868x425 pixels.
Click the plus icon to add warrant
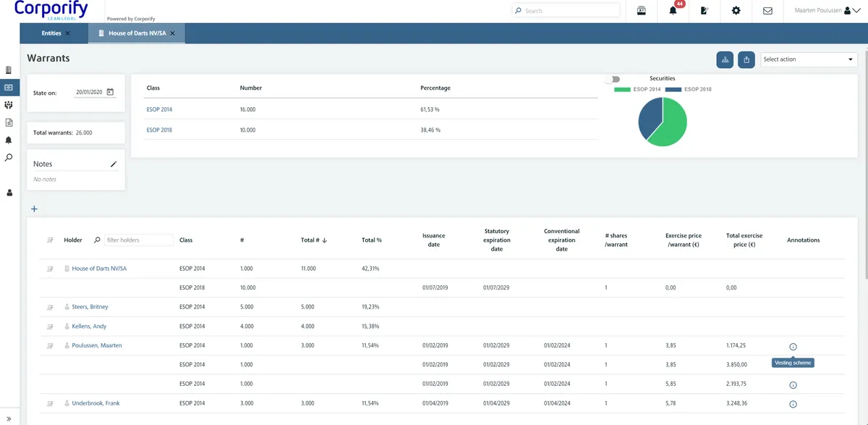pos(34,209)
